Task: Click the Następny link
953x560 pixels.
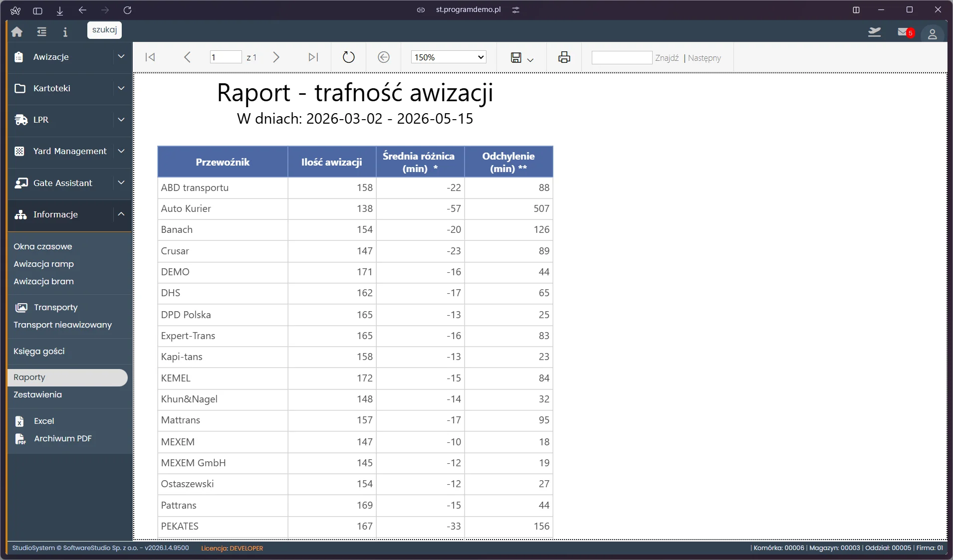Action: click(704, 58)
